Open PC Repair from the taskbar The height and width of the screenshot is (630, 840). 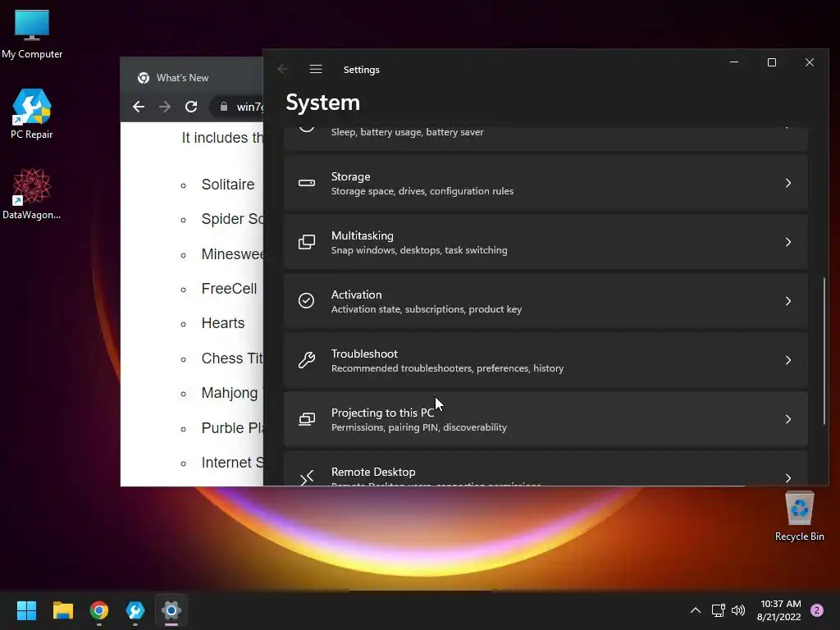click(135, 610)
